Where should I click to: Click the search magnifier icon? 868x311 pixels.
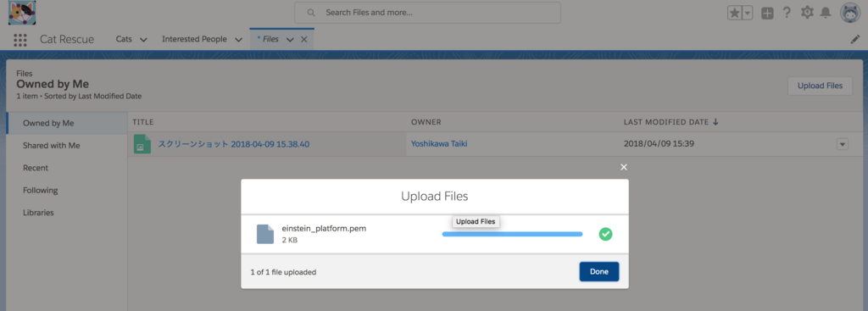pyautogui.click(x=311, y=12)
